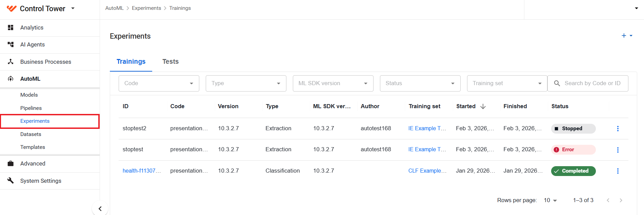Click the Status column header

click(x=560, y=106)
